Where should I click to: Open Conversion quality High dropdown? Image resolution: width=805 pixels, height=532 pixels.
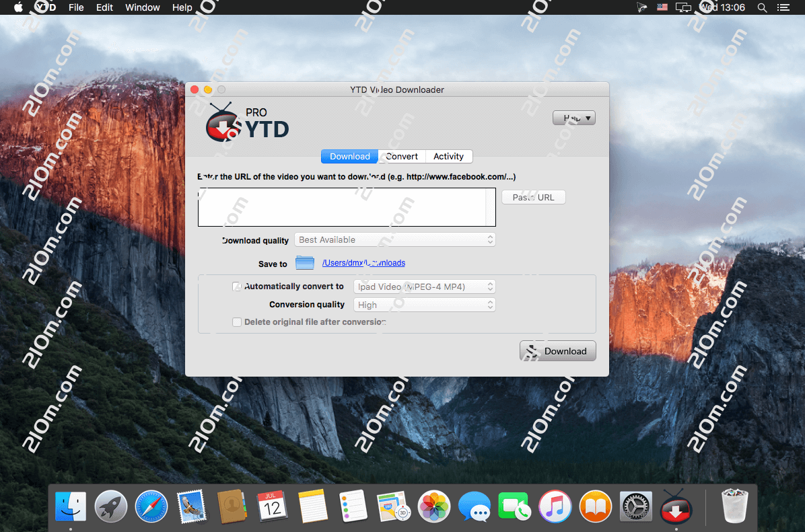click(425, 305)
